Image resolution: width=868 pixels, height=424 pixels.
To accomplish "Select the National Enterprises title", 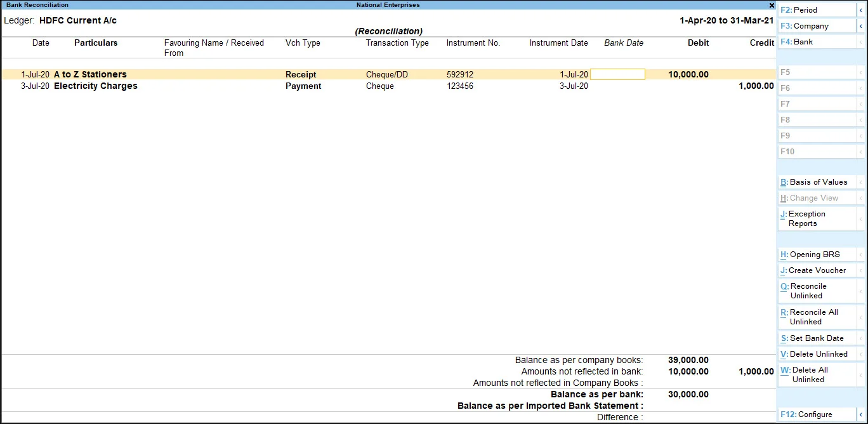I will pyautogui.click(x=388, y=5).
